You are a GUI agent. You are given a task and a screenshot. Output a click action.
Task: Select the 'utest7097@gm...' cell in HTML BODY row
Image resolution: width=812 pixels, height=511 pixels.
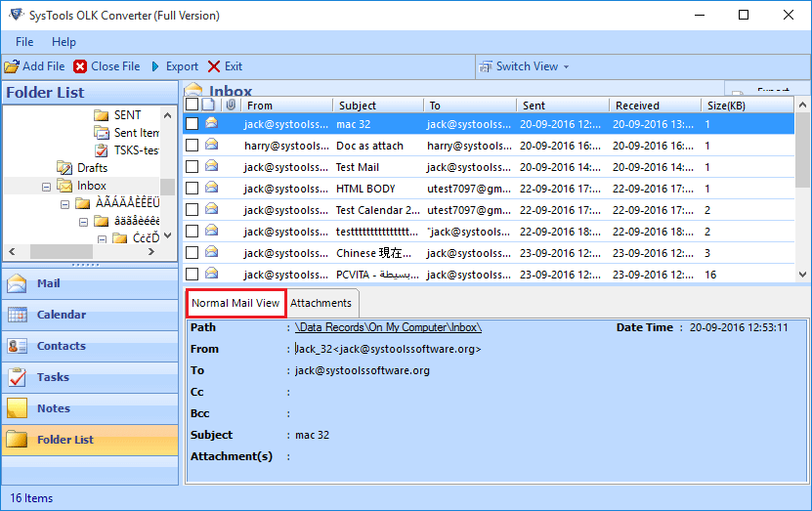click(x=469, y=189)
